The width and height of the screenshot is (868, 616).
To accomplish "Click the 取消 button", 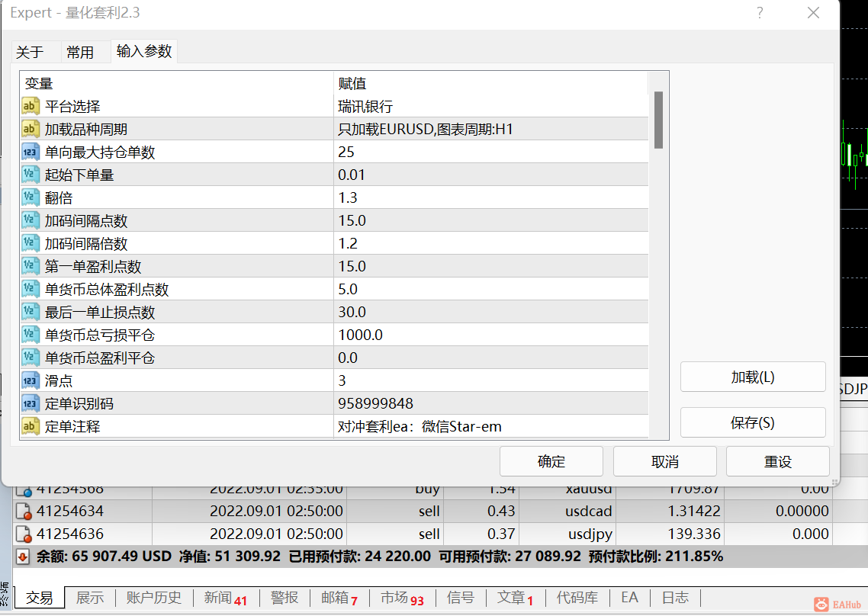I will coord(665,461).
